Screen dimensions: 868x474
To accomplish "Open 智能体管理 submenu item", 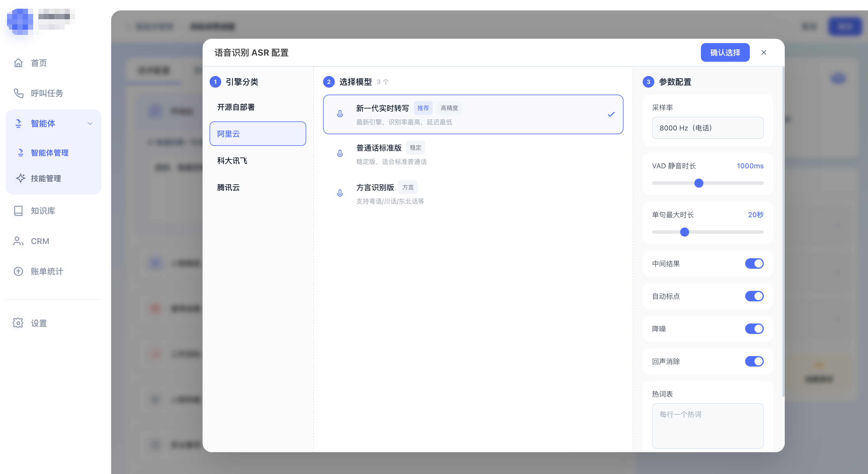I will [x=53, y=153].
